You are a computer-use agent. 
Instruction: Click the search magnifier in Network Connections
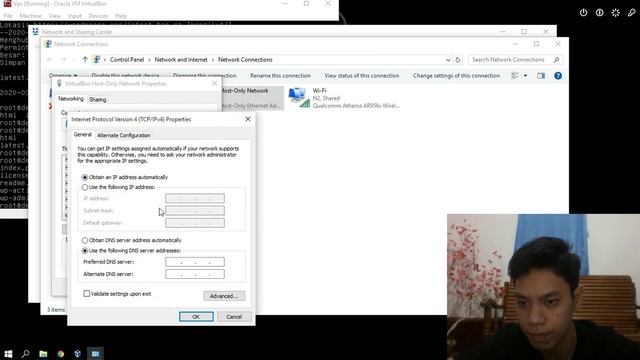(557, 60)
